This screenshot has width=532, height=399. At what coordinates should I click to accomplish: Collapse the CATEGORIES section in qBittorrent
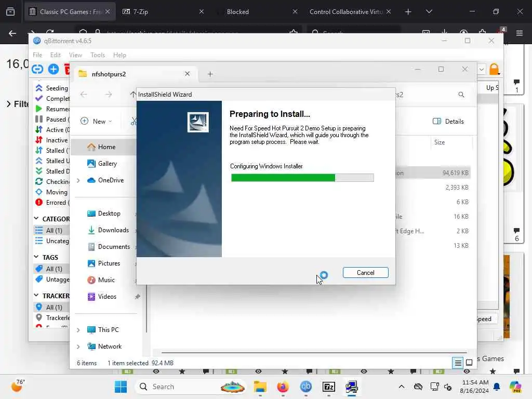pyautogui.click(x=36, y=219)
